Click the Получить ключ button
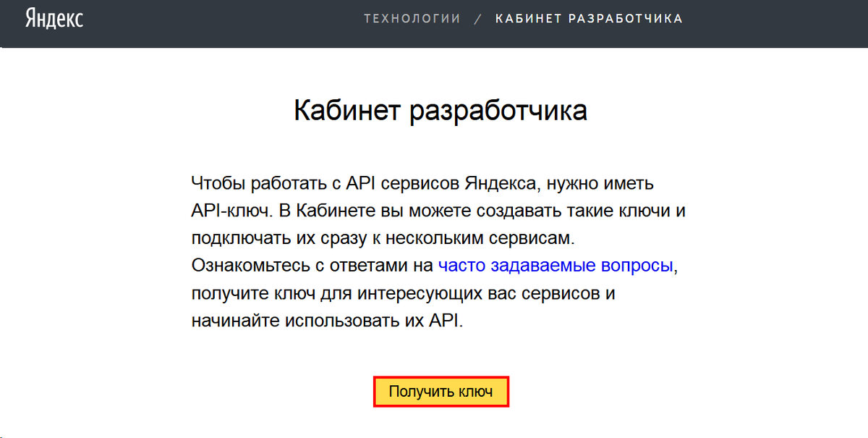The height and width of the screenshot is (438, 868). (441, 392)
